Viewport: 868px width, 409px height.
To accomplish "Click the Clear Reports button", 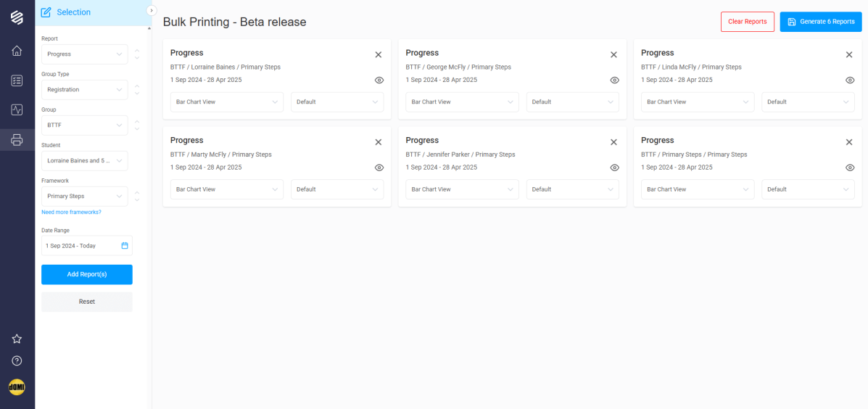I will pyautogui.click(x=748, y=22).
